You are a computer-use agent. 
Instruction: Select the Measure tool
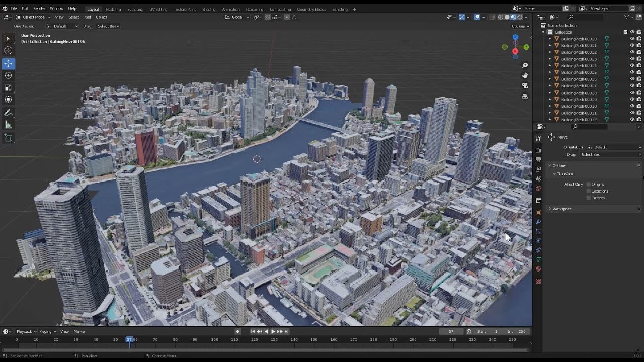click(x=8, y=125)
